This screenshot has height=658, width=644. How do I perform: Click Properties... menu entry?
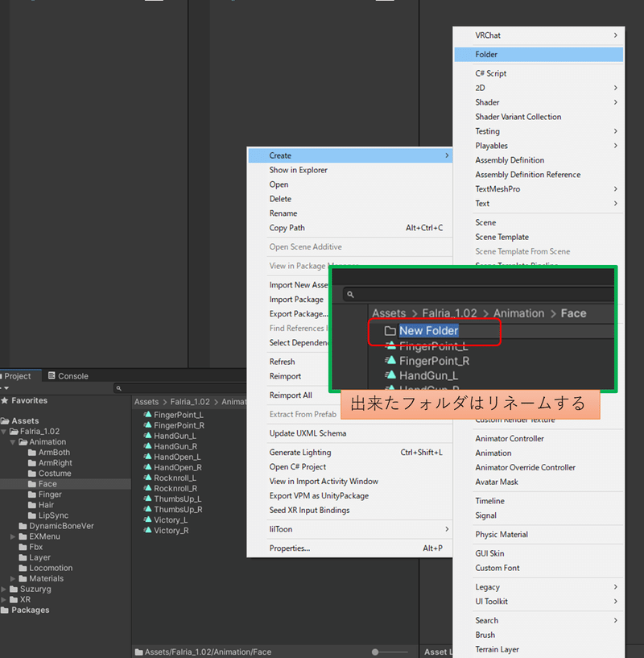(x=349, y=548)
